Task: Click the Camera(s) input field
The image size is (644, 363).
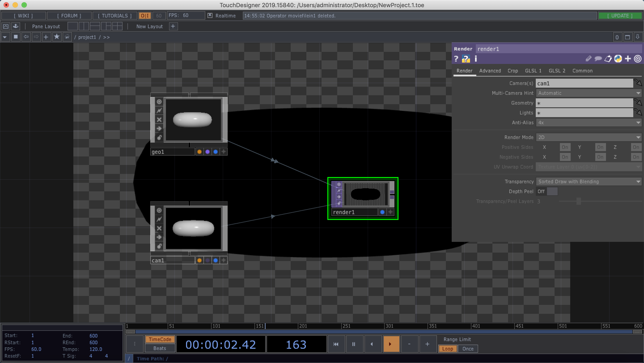Action: 584,83
